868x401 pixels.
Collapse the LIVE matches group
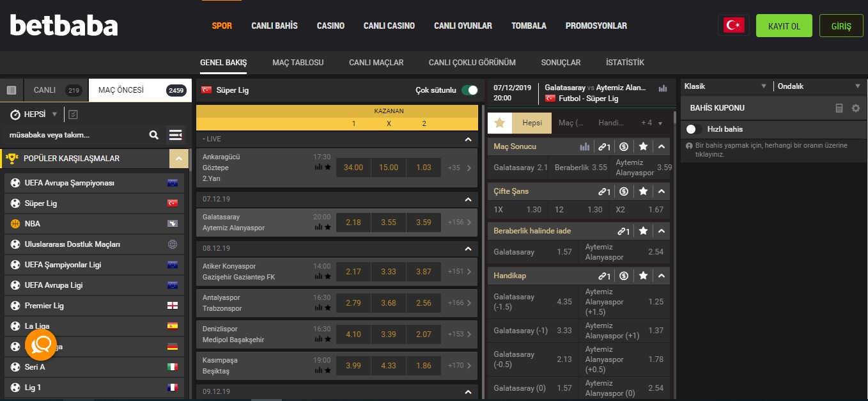click(x=468, y=139)
